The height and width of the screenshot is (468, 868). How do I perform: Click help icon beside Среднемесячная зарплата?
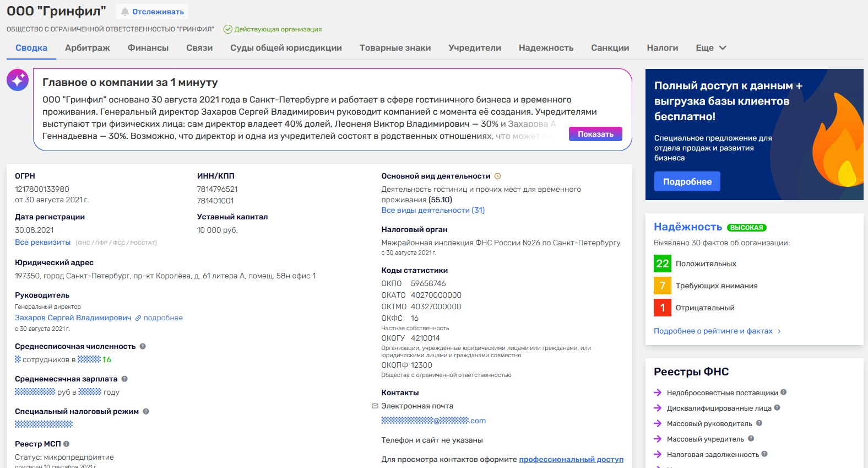pos(124,379)
